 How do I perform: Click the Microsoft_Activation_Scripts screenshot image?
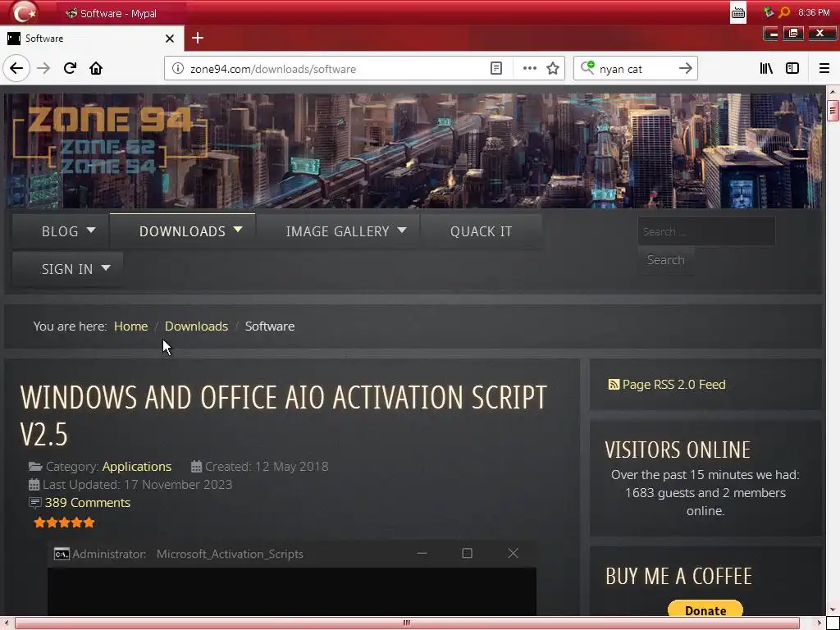[292, 578]
